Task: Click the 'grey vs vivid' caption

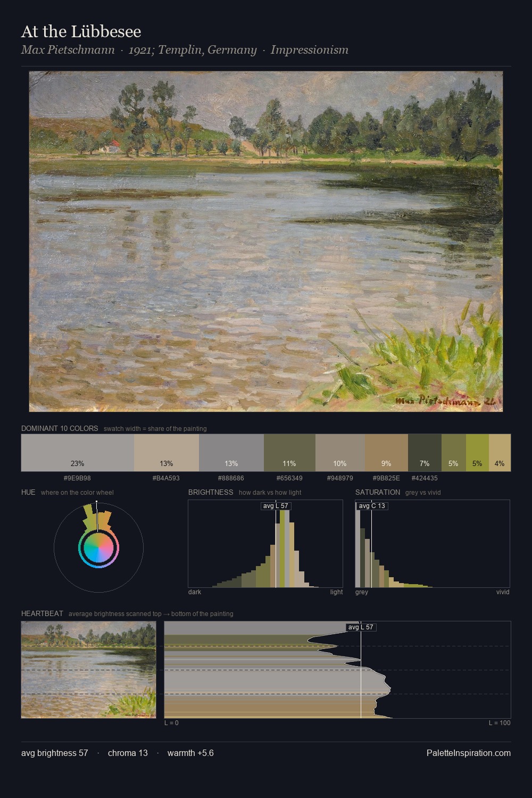Action: pos(423,493)
